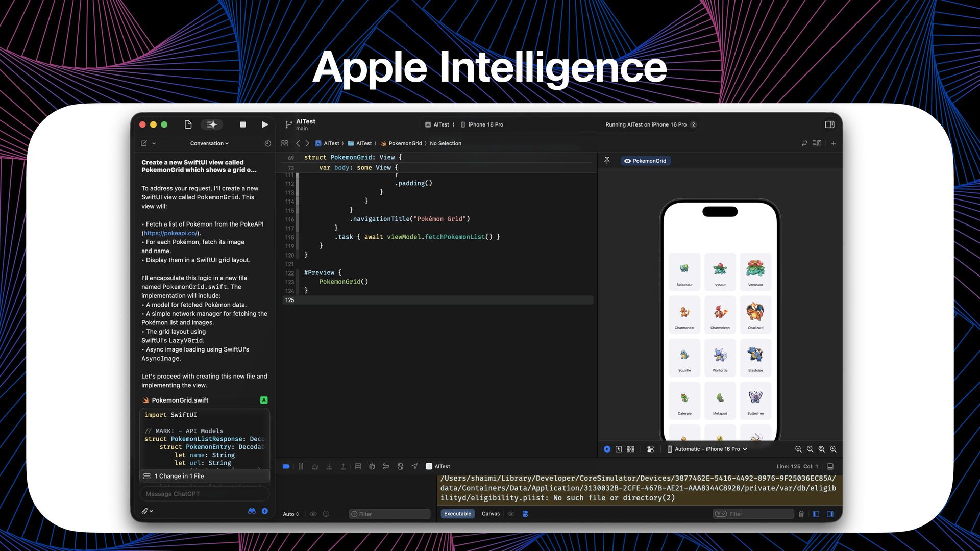Enable live preview with blue play icon

coord(607,449)
